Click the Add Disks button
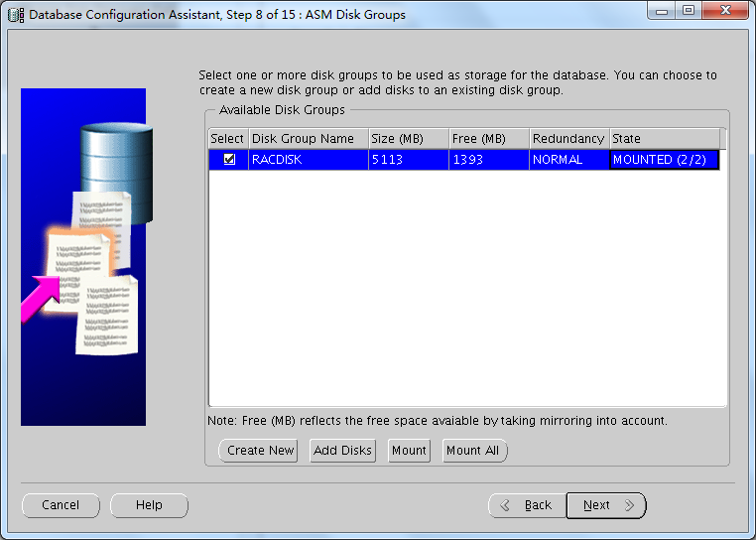The height and width of the screenshot is (540, 756). (342, 451)
